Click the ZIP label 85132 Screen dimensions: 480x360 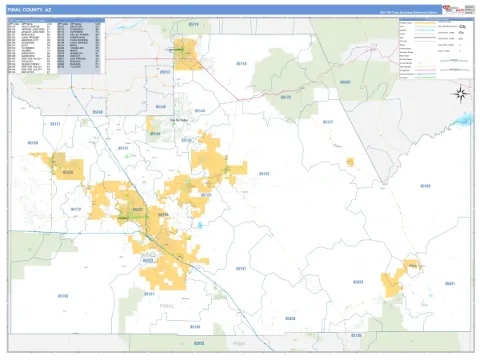click(x=264, y=174)
